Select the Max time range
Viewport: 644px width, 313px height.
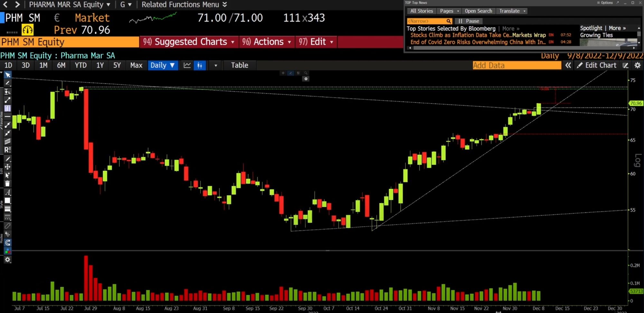(136, 65)
